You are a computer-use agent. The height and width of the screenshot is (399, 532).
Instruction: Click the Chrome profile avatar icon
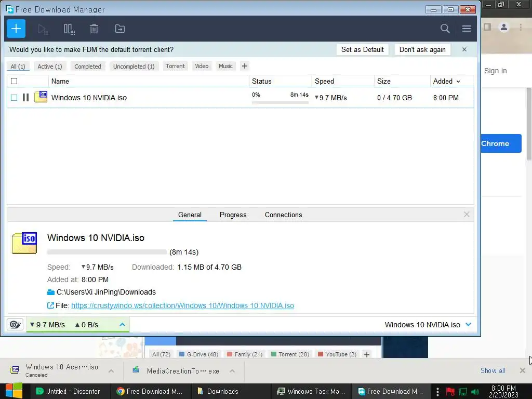point(504,27)
